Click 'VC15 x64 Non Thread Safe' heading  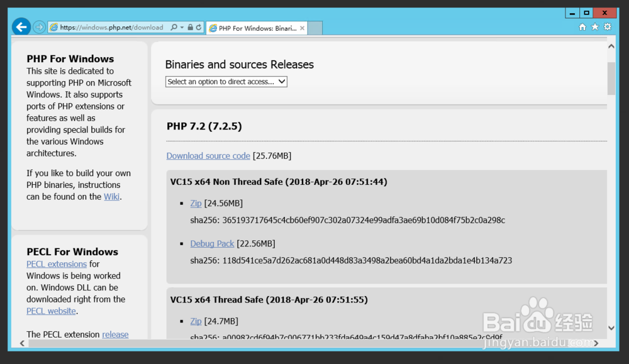click(279, 182)
